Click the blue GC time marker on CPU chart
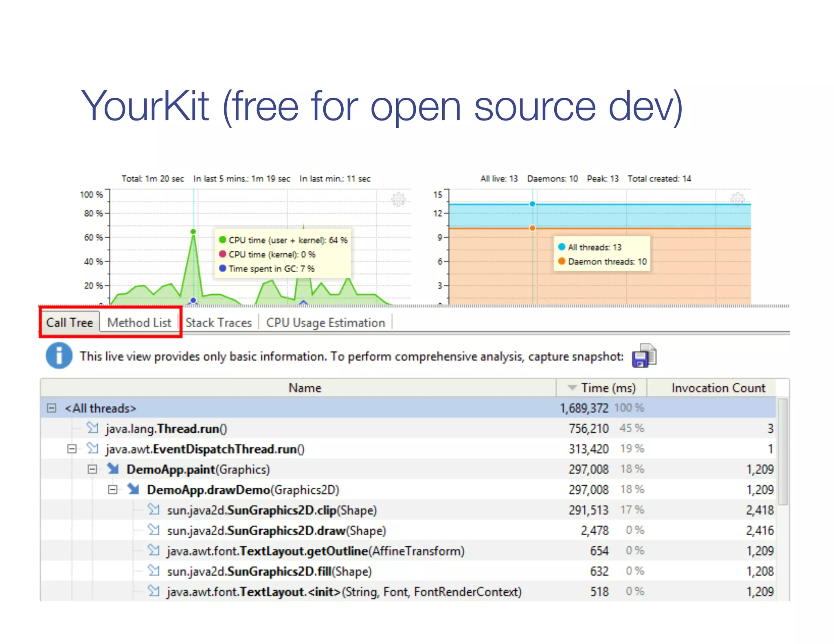Image resolution: width=834 pixels, height=644 pixels. (193, 300)
